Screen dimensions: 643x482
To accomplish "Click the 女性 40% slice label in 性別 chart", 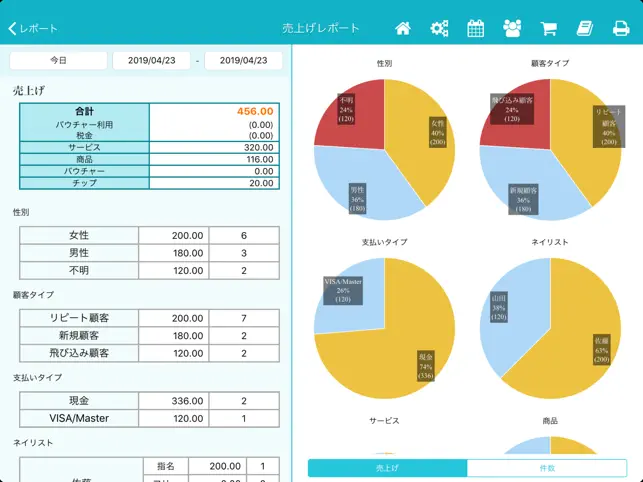I will tap(438, 132).
